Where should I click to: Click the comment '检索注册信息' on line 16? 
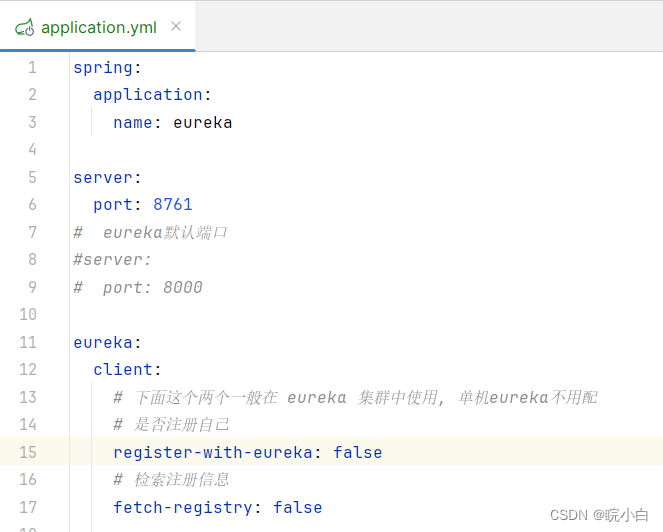(182, 480)
